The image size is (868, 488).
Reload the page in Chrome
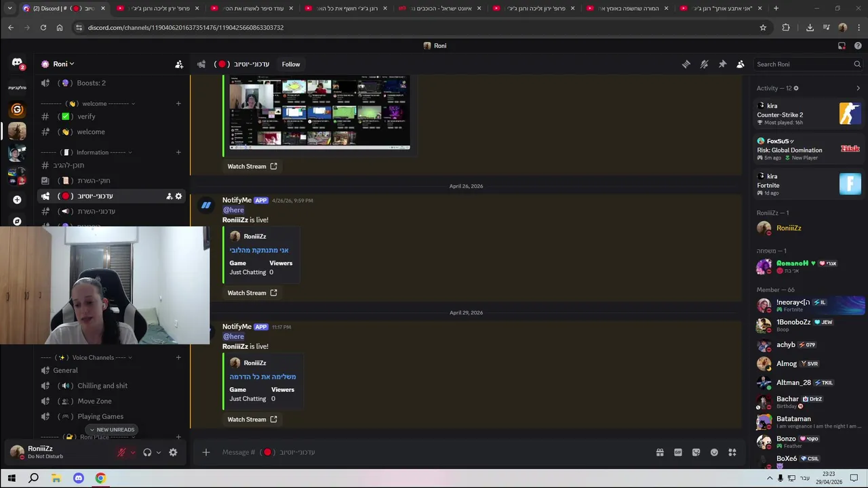(43, 28)
